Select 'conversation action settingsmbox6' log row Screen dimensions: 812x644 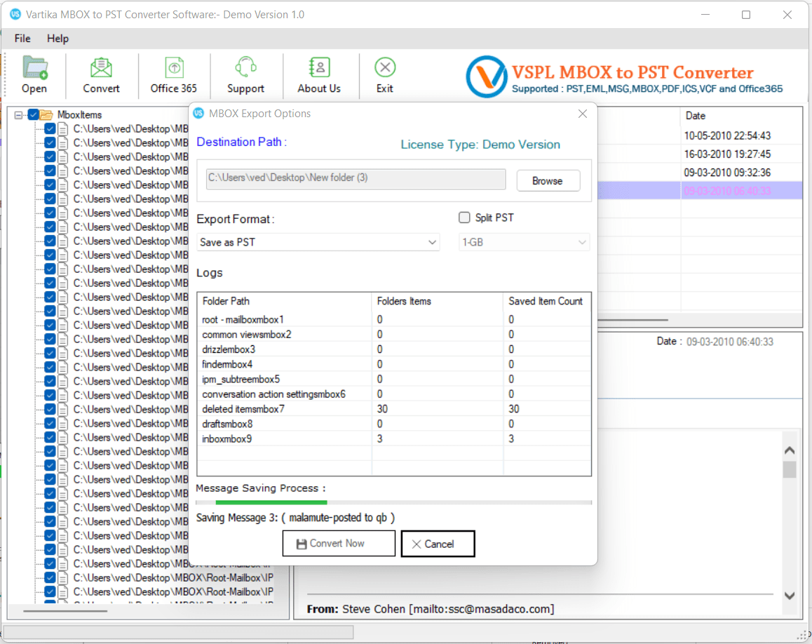(x=393, y=394)
